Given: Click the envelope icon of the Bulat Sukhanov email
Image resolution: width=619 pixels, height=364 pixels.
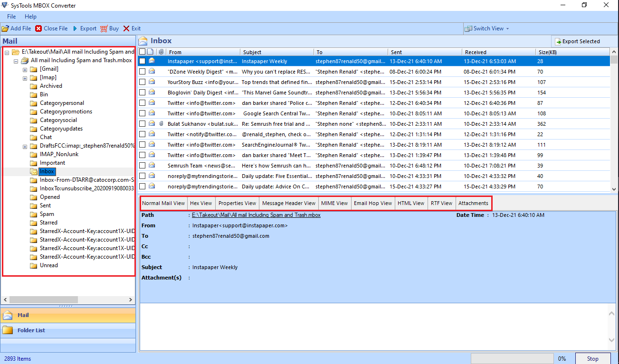Looking at the screenshot, I should pos(152,123).
